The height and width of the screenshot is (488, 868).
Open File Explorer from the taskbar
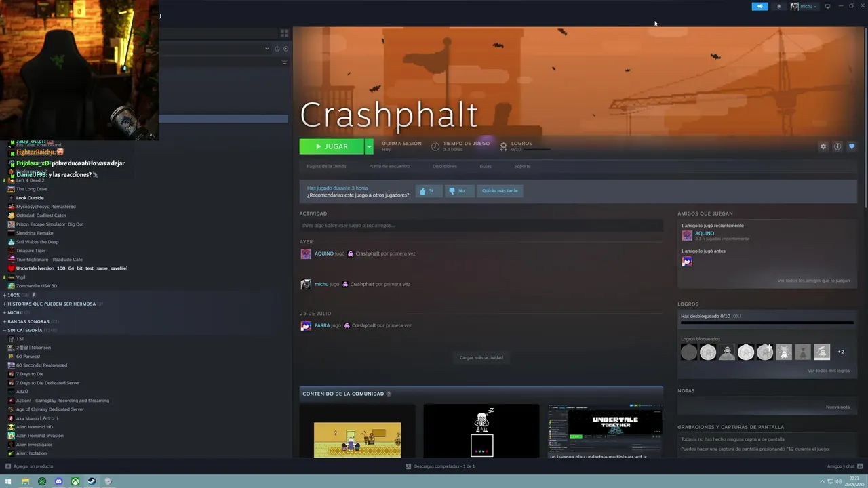click(25, 481)
